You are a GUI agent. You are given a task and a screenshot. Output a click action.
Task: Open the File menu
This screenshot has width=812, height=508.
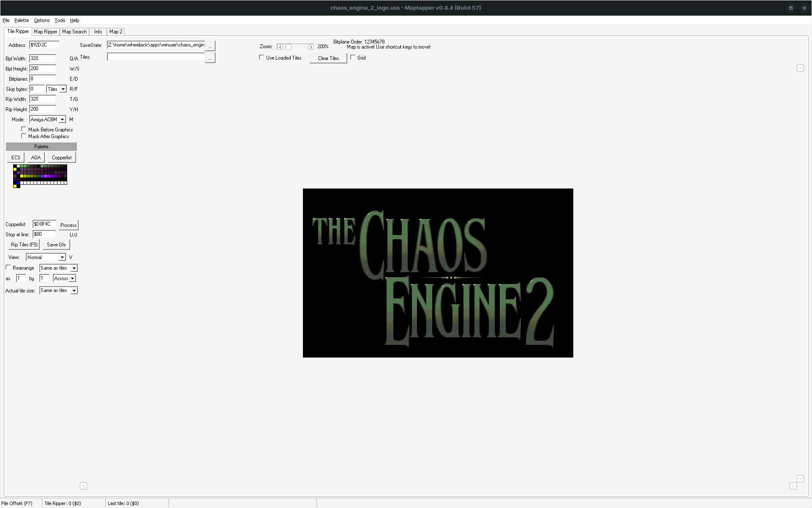(x=6, y=20)
